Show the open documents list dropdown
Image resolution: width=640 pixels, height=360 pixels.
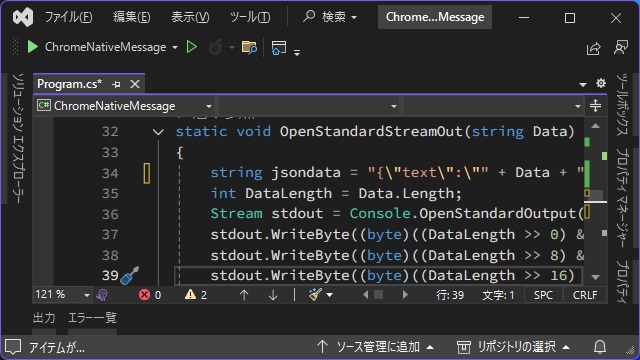point(583,84)
